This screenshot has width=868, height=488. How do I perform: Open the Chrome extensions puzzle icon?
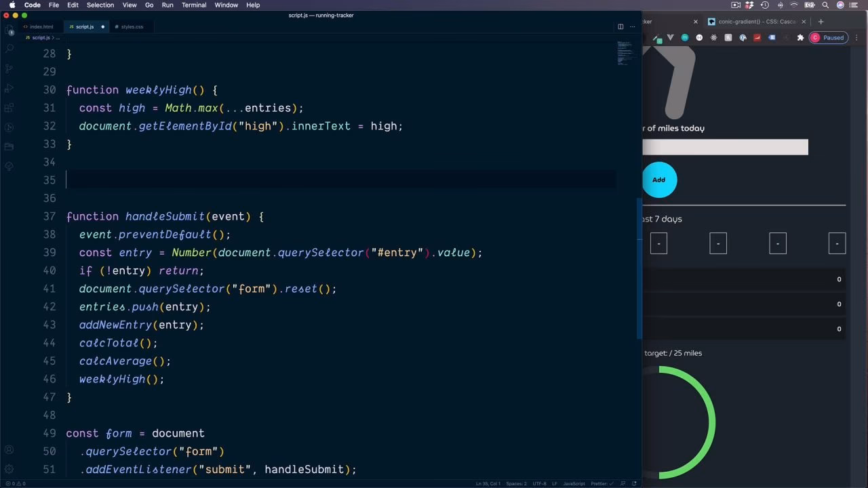click(x=800, y=38)
